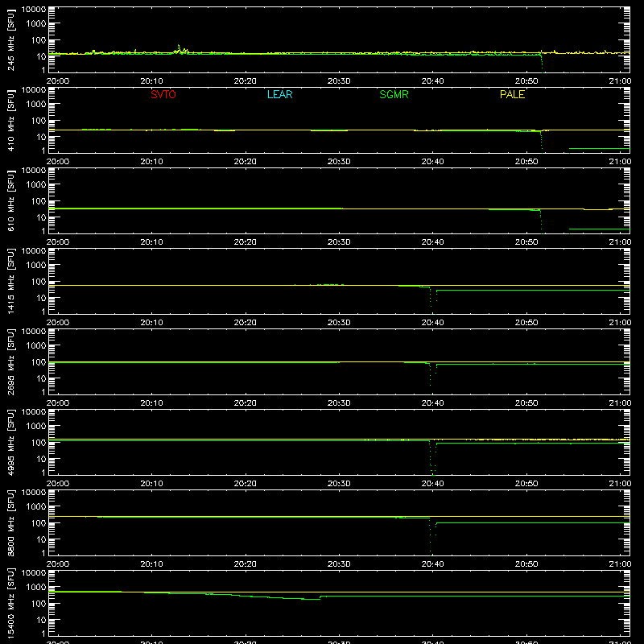
Task: Select the 15400 MHz [SFU] axis title
Action: point(11,603)
